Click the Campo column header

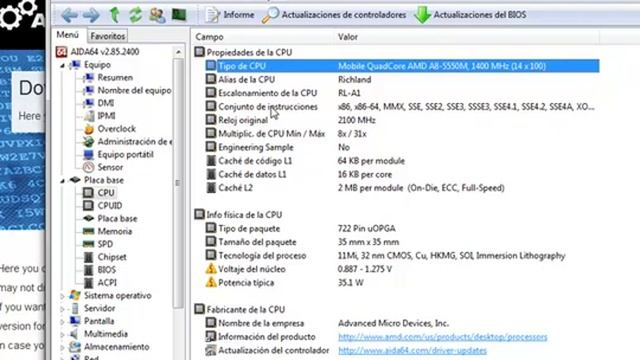pos(209,37)
